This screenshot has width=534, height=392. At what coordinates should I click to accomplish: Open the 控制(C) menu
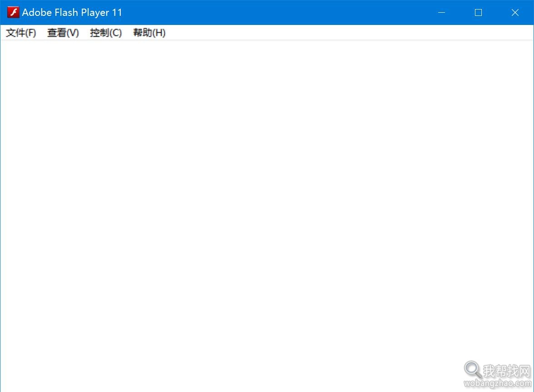[105, 33]
